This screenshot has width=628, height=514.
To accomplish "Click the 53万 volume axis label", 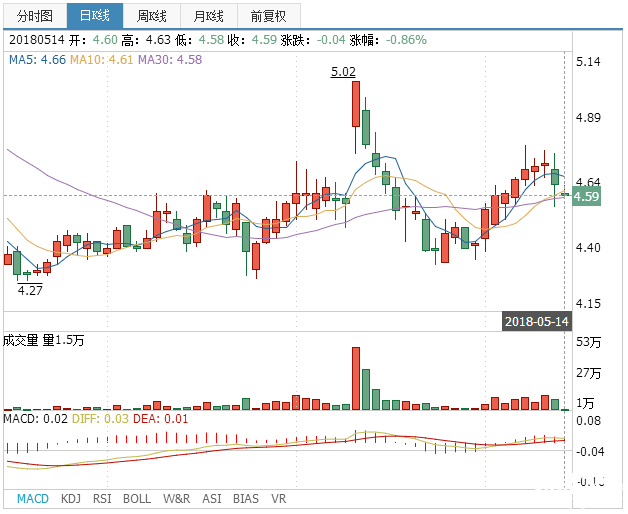I will click(x=588, y=342).
